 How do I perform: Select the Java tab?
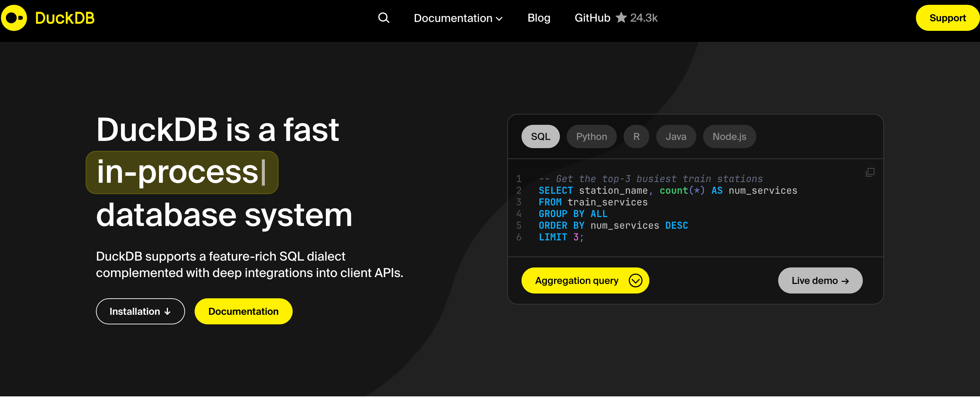[676, 136]
